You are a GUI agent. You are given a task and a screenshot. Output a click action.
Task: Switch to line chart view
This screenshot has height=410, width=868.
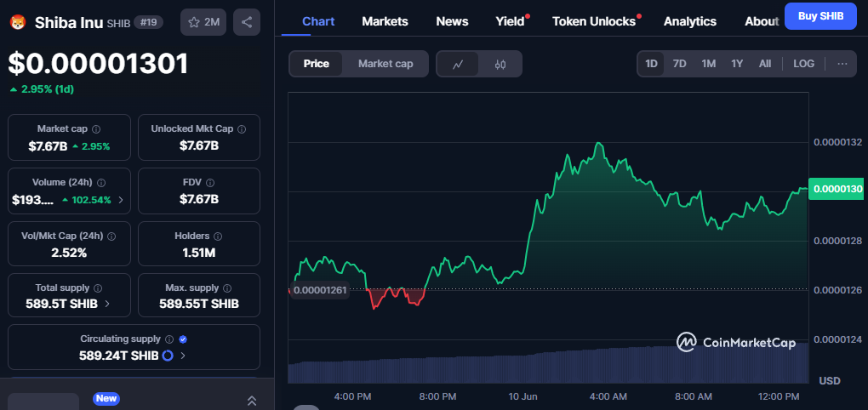(457, 64)
